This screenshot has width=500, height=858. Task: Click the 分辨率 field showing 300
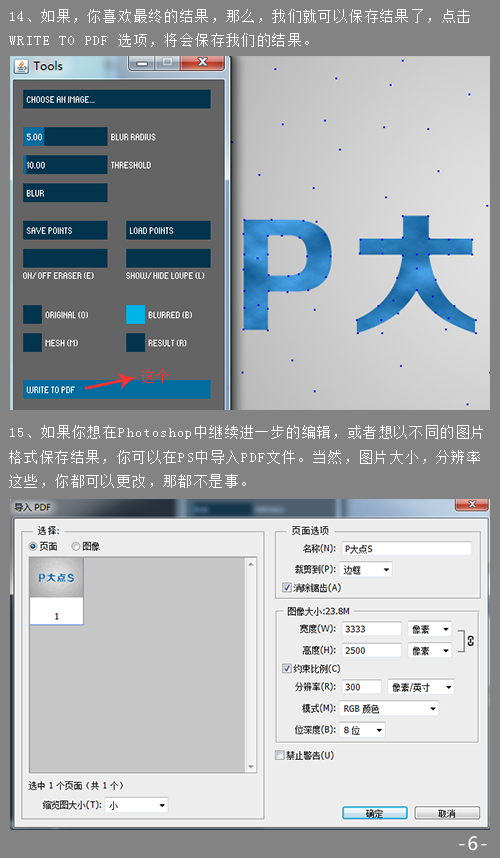point(361,687)
